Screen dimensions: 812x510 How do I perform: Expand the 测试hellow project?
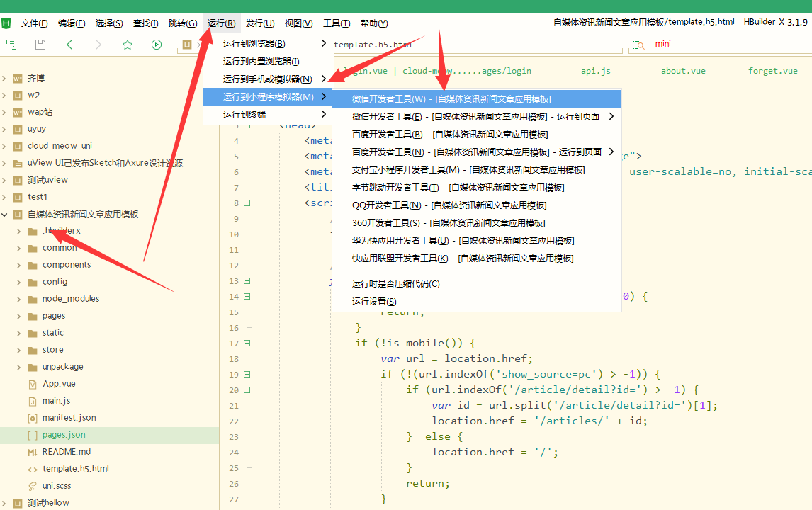click(x=4, y=503)
